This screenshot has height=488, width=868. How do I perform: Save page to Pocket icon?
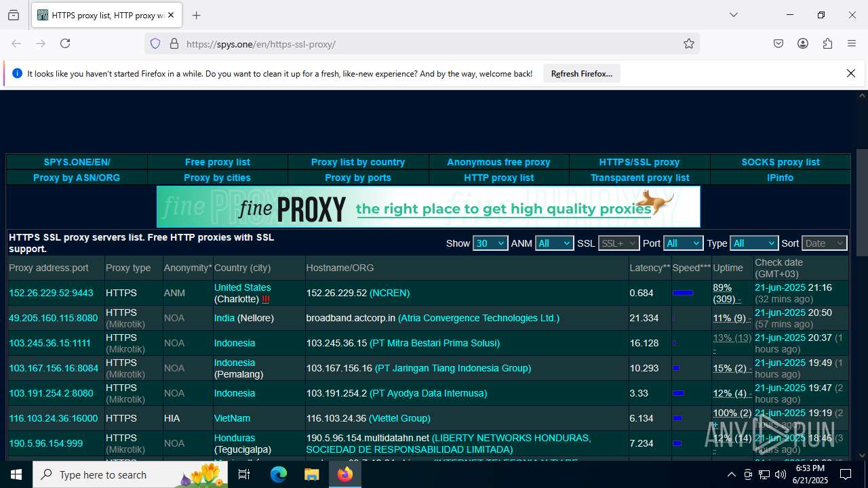pyautogui.click(x=778, y=43)
